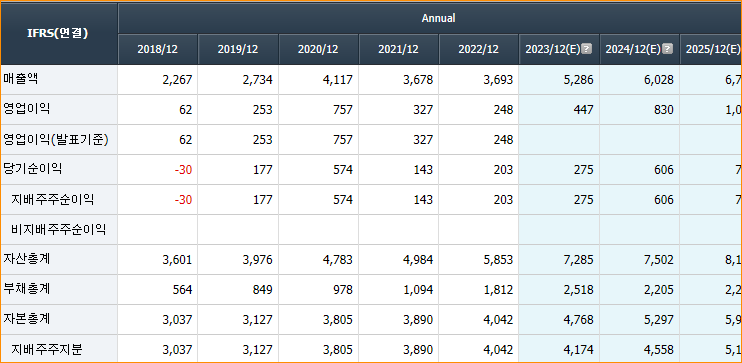Select the 당기순이익 row label

coord(32,169)
